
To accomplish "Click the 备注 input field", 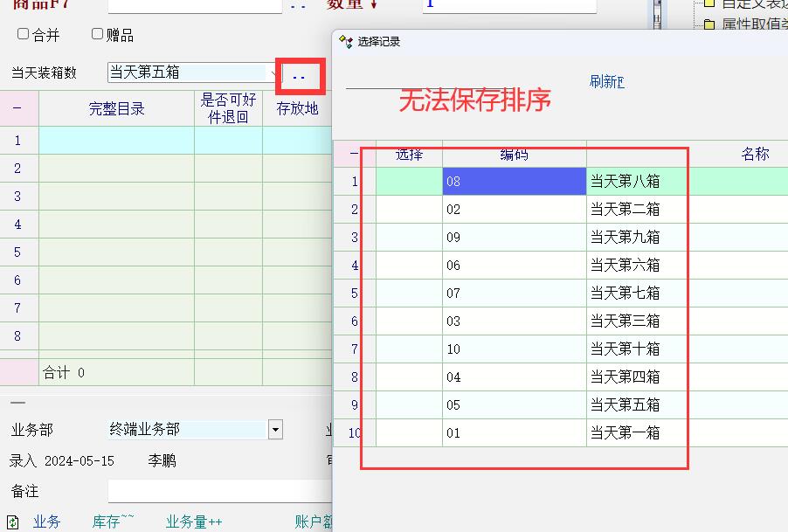I will [218, 491].
